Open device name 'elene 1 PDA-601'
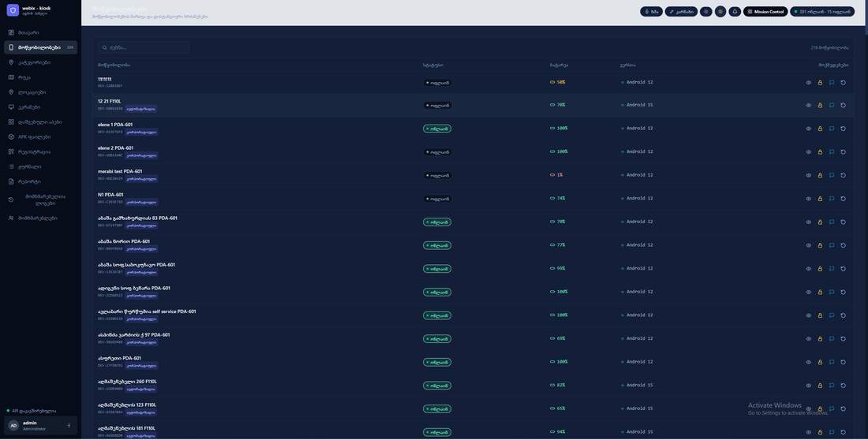The height and width of the screenshot is (440, 868). tap(115, 125)
